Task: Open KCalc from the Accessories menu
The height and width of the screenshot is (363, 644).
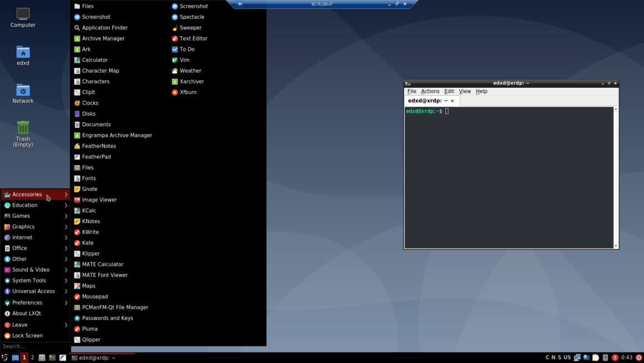Action: coord(87,210)
